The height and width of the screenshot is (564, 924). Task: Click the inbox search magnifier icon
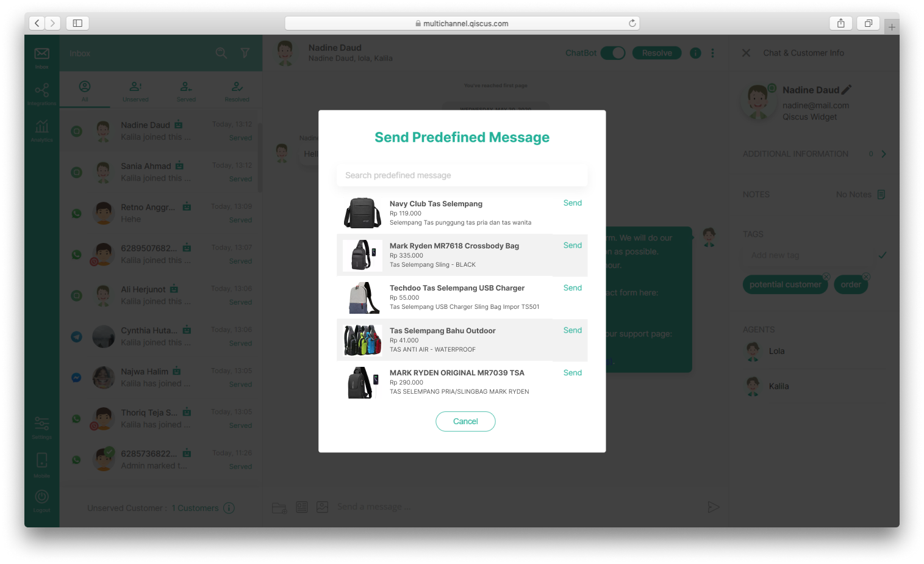click(221, 53)
